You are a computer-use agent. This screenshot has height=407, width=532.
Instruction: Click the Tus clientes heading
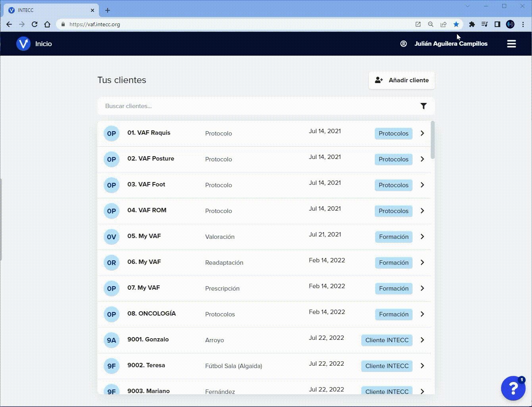click(122, 80)
